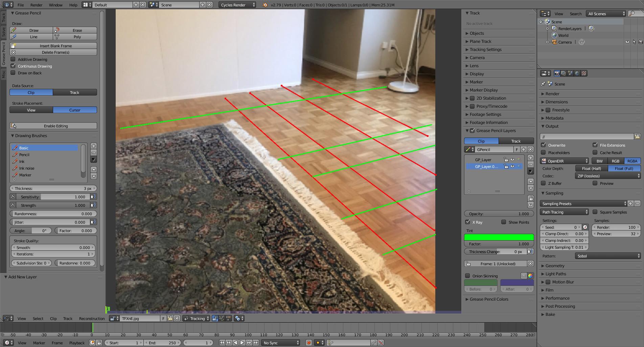The height and width of the screenshot is (347, 644).
Task: Click Delete Frame(s) button
Action: click(x=53, y=52)
